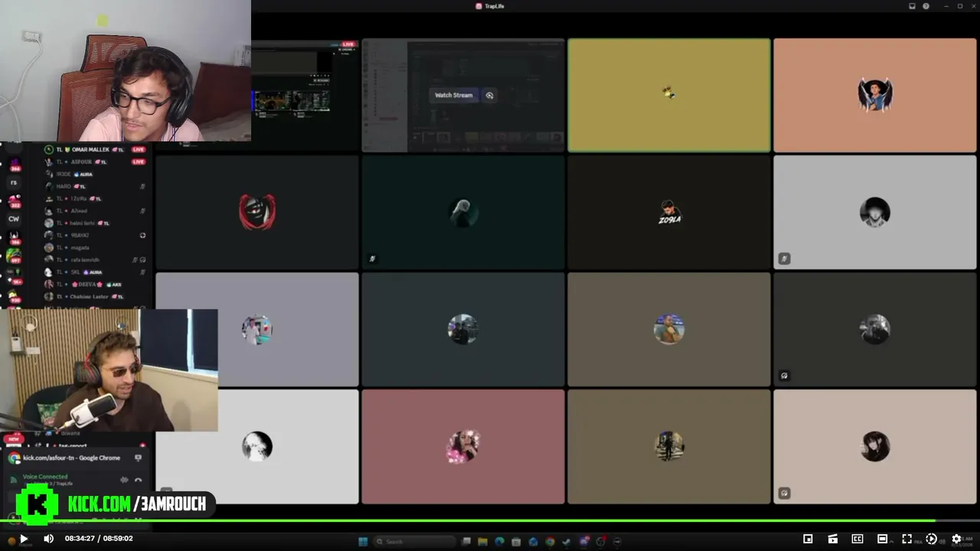Click the TrapLife window title
Image resolution: width=980 pixels, height=551 pixels.
(x=490, y=6)
